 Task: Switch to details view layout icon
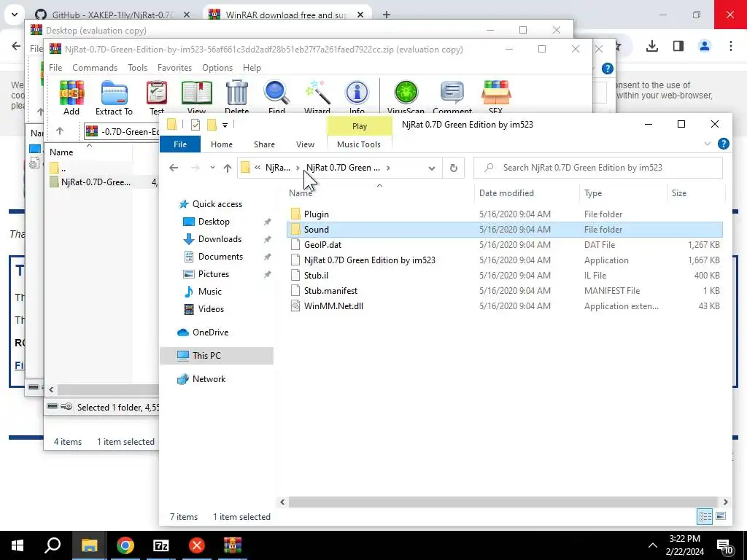[x=705, y=516]
